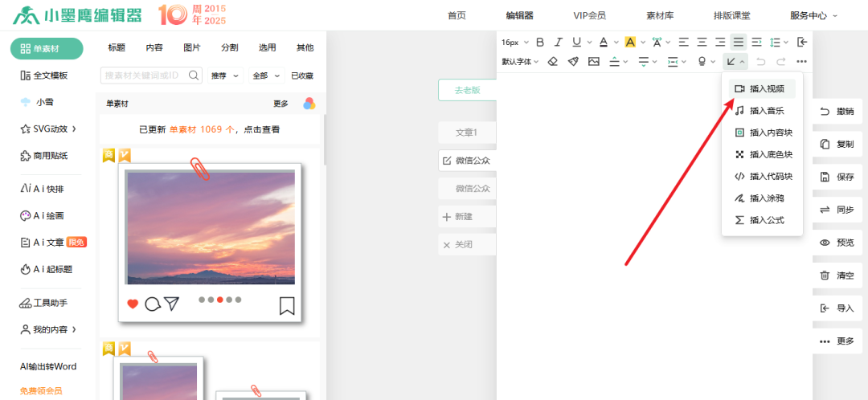Apply font color with the A icon
The width and height of the screenshot is (868, 400).
[x=604, y=42]
